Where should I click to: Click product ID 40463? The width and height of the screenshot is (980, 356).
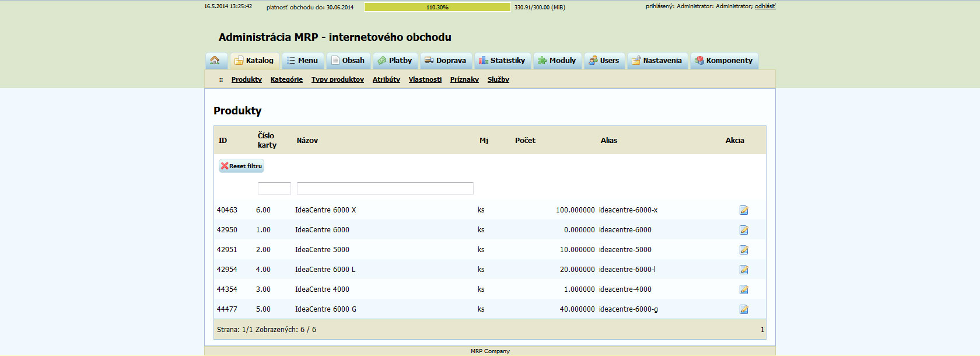(228, 210)
